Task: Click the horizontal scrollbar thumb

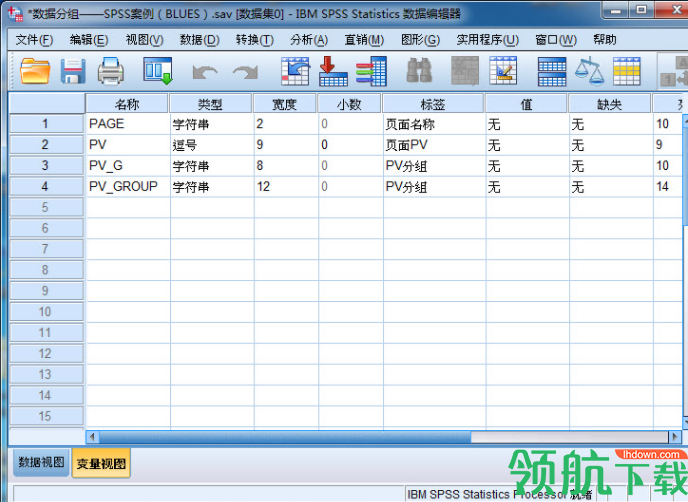Action: point(285,437)
